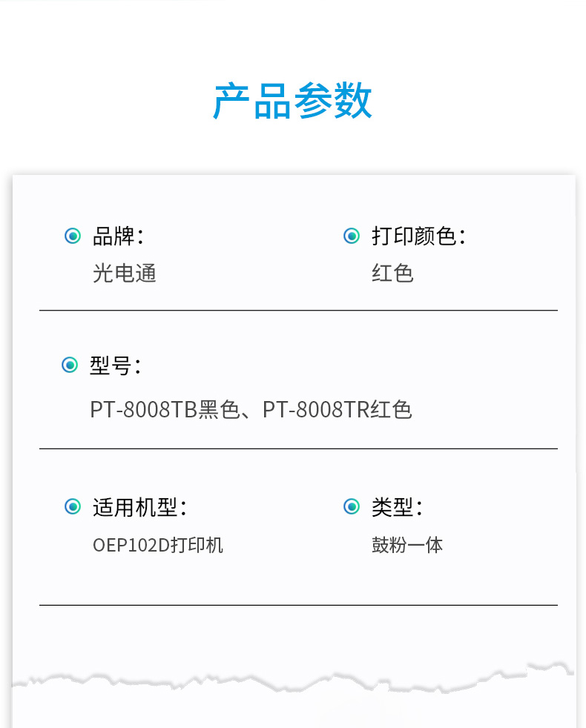
Task: Select the 适用机型 label
Action: [139, 508]
